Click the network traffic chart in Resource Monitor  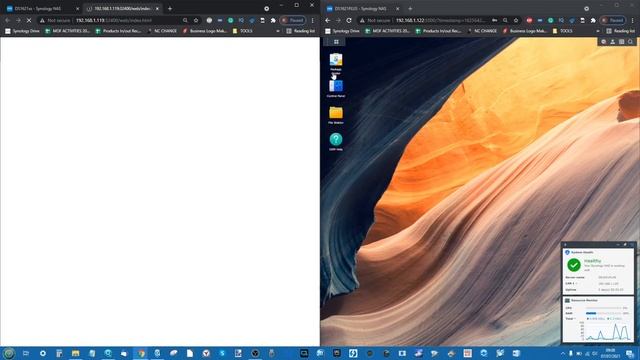tap(608, 331)
